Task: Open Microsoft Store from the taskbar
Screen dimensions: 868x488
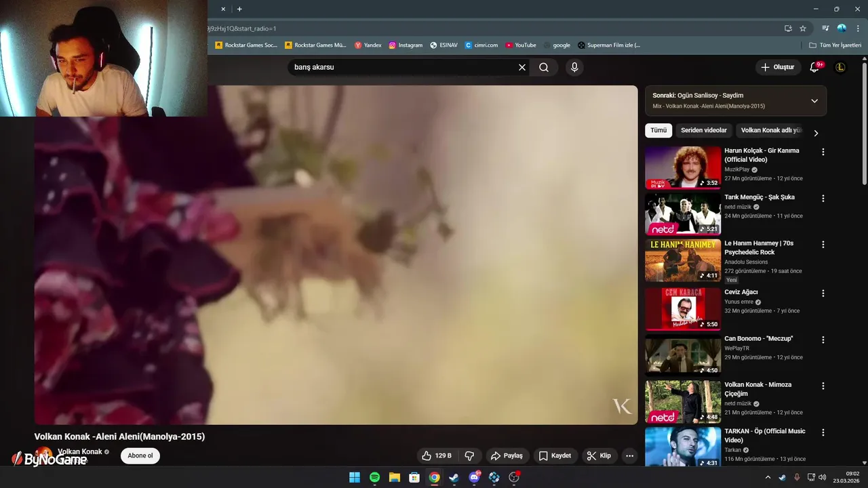Action: tap(414, 477)
